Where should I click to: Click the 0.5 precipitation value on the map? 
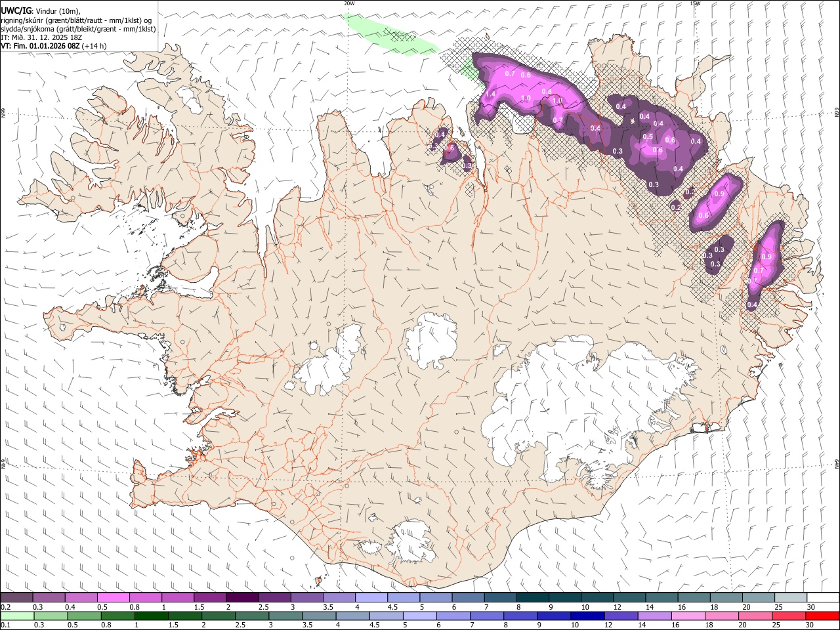click(x=648, y=136)
